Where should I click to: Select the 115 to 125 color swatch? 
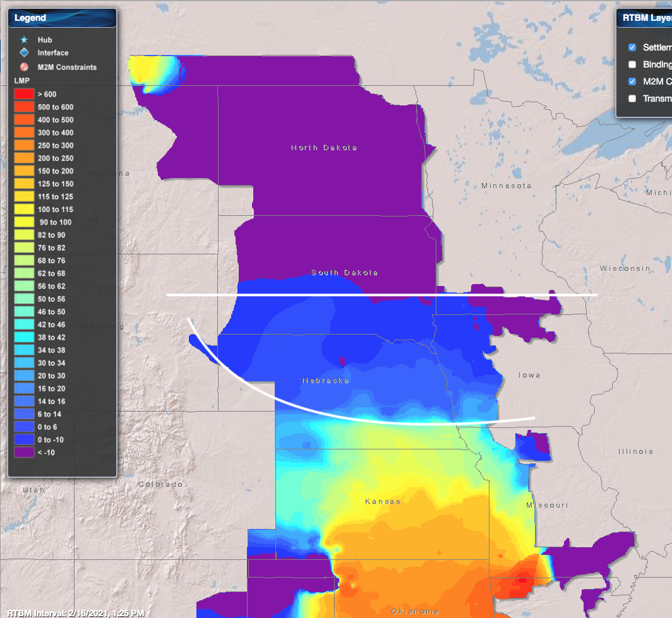24,196
